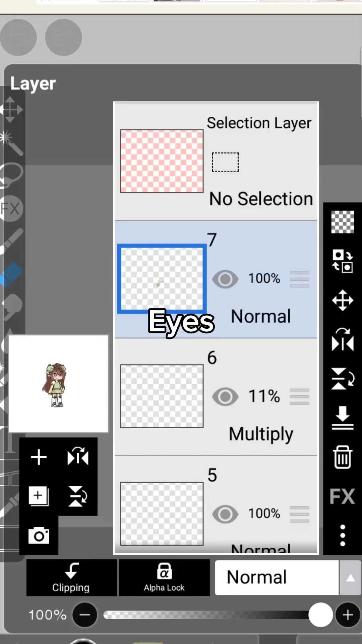This screenshot has height=644, width=362.
Task: Hide layer 7 using its eye icon
Action: pyautogui.click(x=225, y=279)
